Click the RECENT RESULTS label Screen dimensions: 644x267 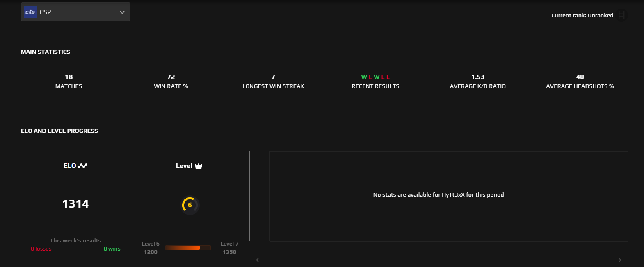pyautogui.click(x=375, y=86)
